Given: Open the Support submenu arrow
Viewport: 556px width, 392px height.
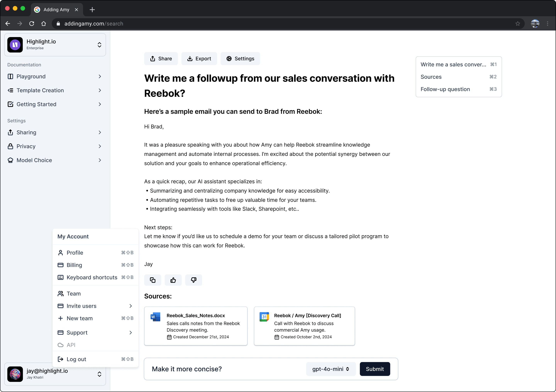Looking at the screenshot, I should pyautogui.click(x=131, y=333).
